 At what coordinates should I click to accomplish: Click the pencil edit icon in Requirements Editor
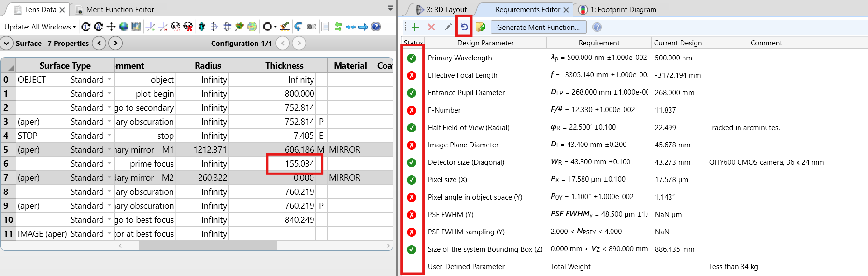pyautogui.click(x=448, y=27)
